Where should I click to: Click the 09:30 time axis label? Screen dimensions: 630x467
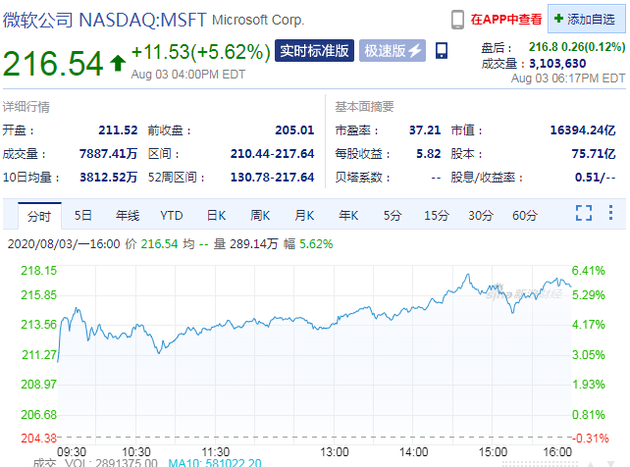pos(72,452)
